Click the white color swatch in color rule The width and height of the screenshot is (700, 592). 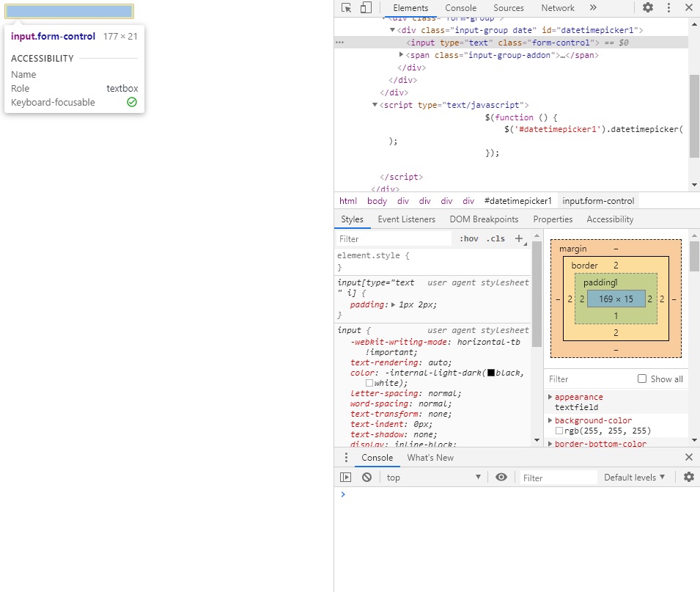[369, 383]
